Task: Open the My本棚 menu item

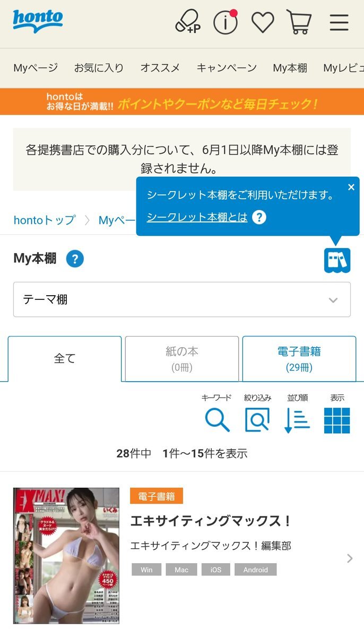Action: tap(290, 68)
